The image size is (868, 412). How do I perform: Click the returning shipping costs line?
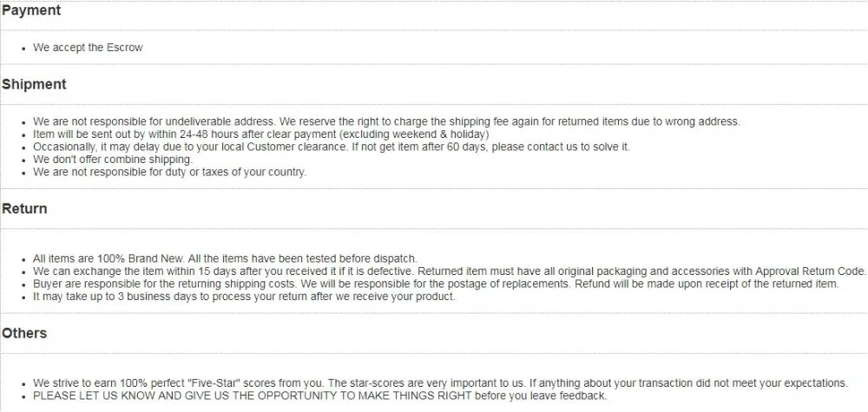436,284
